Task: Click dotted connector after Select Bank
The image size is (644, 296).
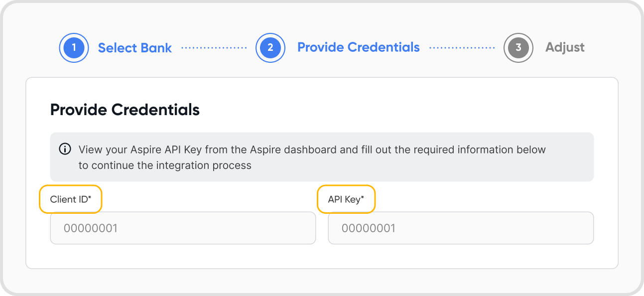Action: click(x=214, y=48)
